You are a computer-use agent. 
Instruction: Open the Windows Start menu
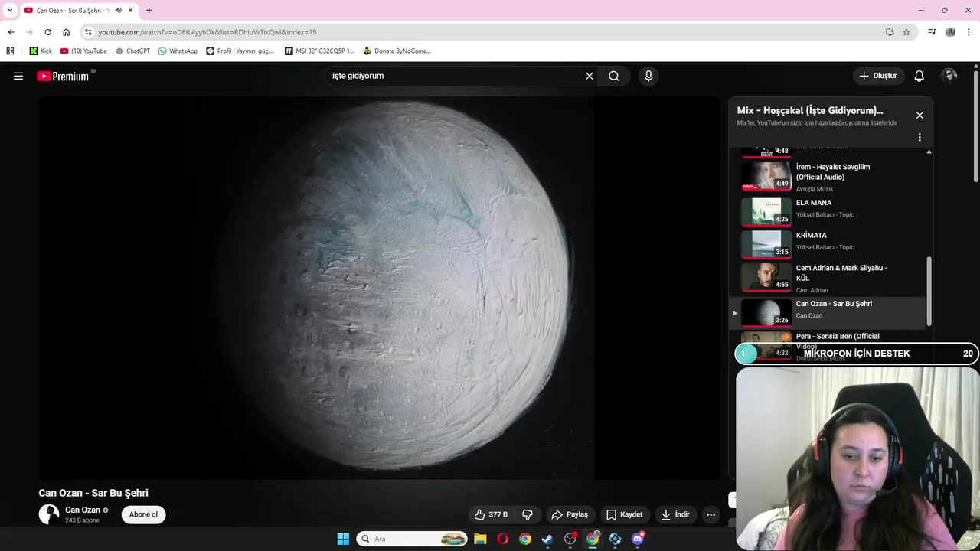tap(343, 539)
